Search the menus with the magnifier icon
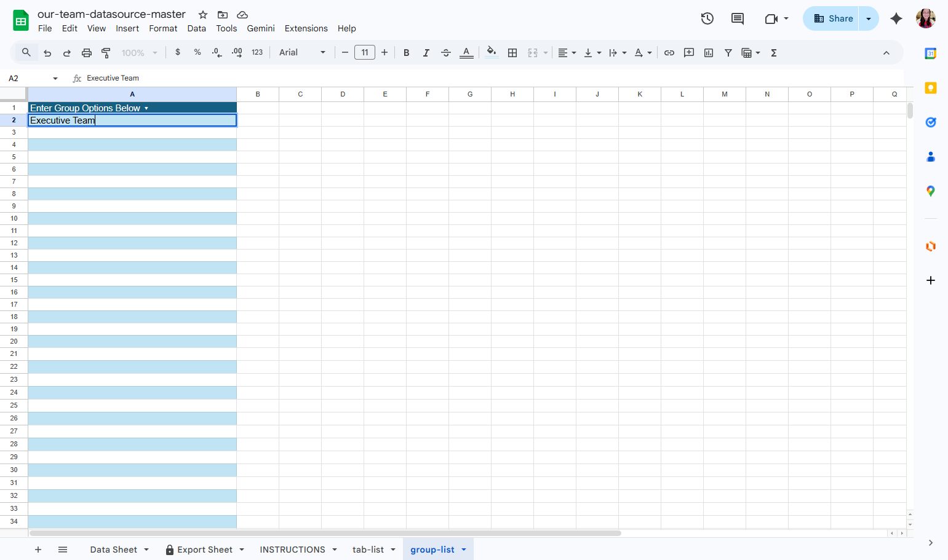 [26, 53]
